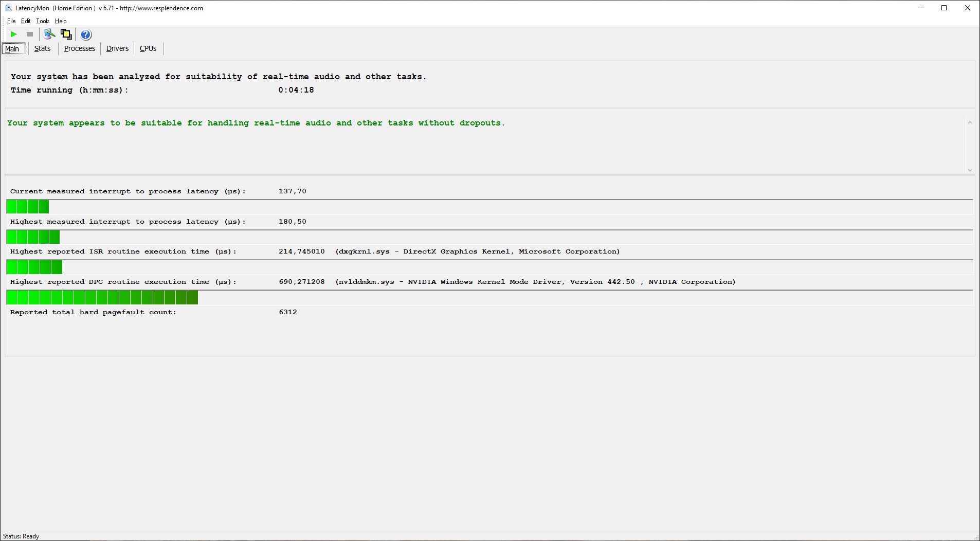This screenshot has height=541, width=980.
Task: Open the options wrench icon
Action: click(49, 34)
